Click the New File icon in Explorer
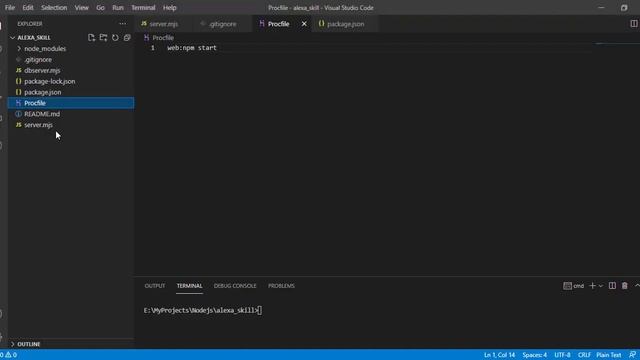This screenshot has height=360, width=640. [91, 38]
